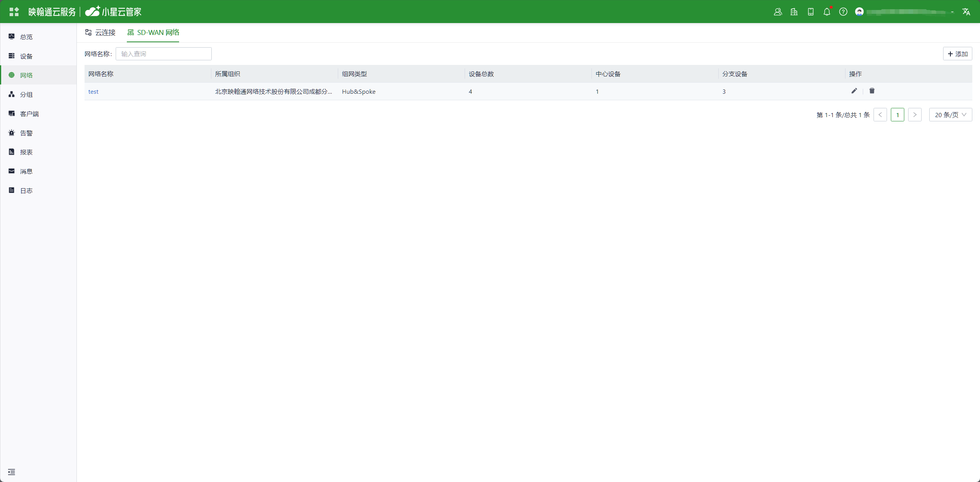This screenshot has width=980, height=482.
Task: Open the user account icon in header
Action: pos(778,12)
